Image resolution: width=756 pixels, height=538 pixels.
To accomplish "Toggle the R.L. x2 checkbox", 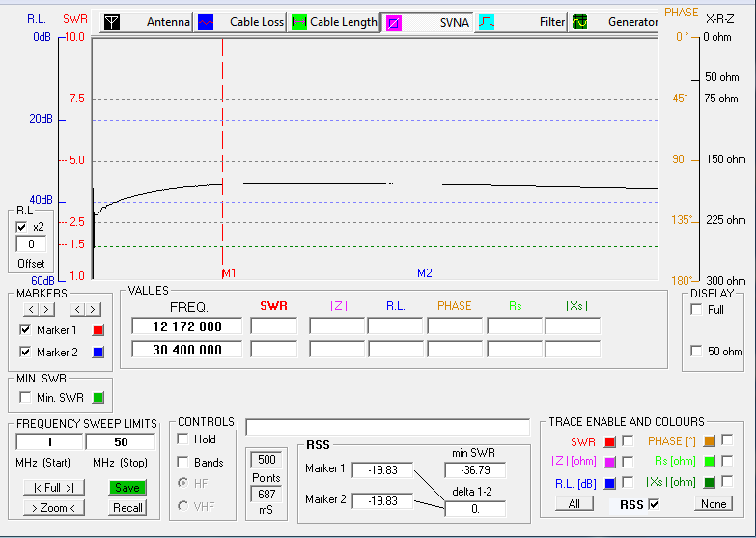I will coord(22,226).
